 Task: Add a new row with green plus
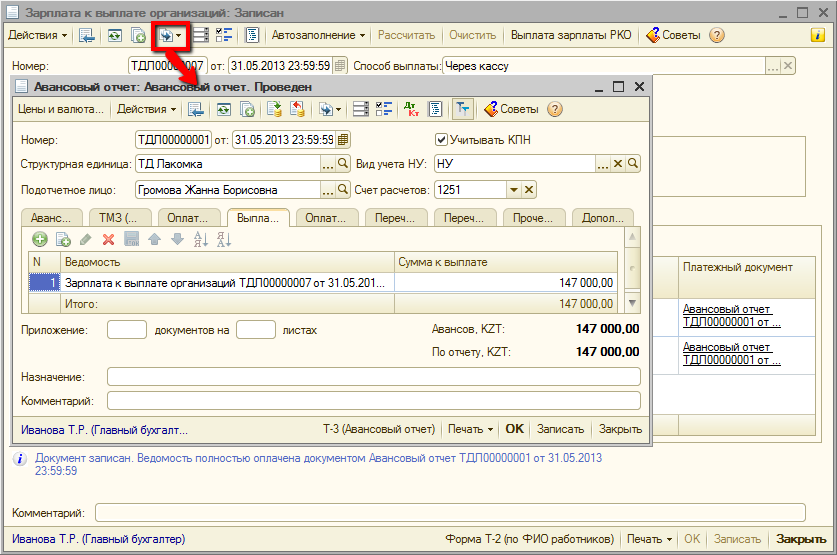40,239
